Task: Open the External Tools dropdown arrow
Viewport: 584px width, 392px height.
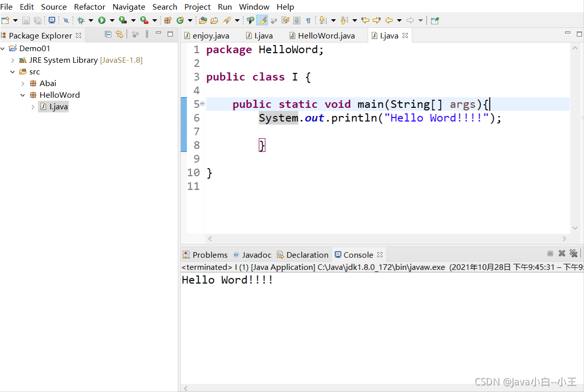Action: coord(154,20)
